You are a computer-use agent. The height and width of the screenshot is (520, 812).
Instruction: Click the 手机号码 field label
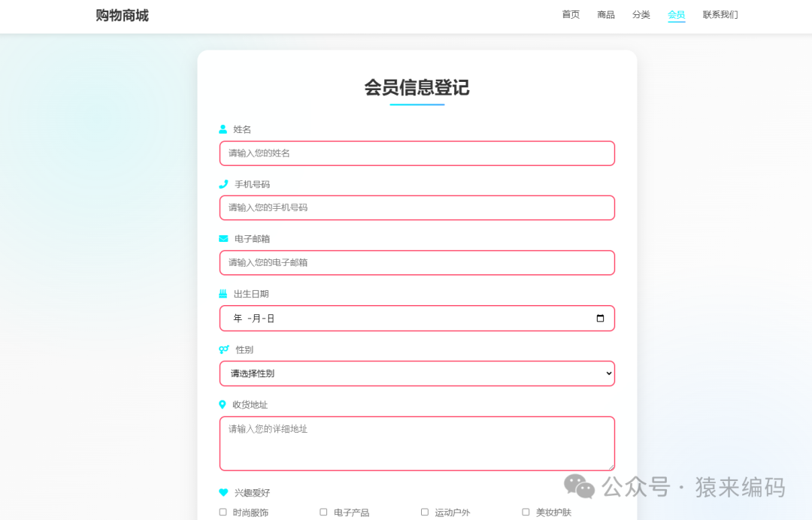pos(252,184)
